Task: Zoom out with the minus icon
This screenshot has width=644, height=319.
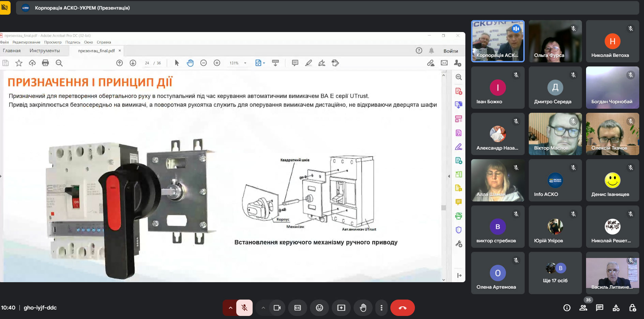Action: click(204, 63)
